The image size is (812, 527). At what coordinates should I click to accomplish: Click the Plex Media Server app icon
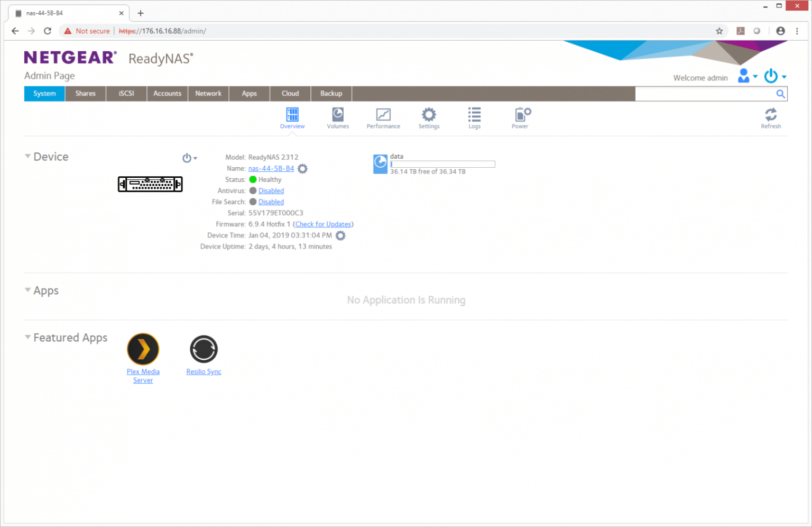click(x=143, y=349)
